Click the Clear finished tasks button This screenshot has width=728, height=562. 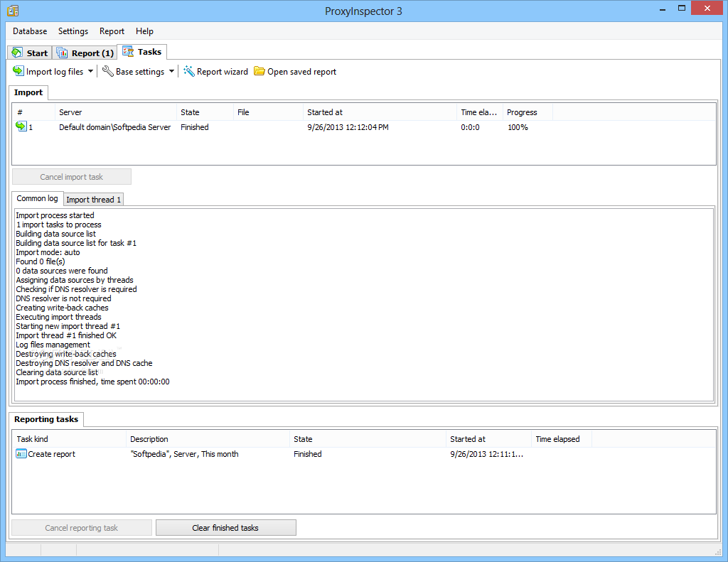point(225,528)
